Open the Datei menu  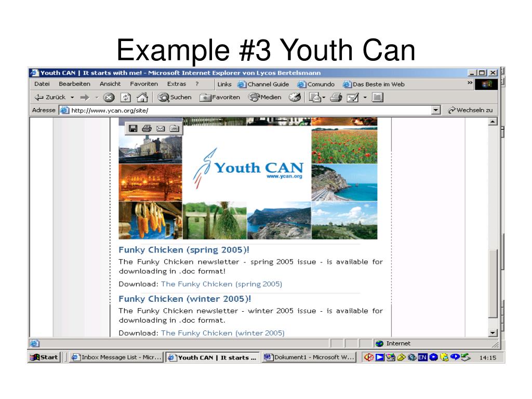(x=42, y=84)
